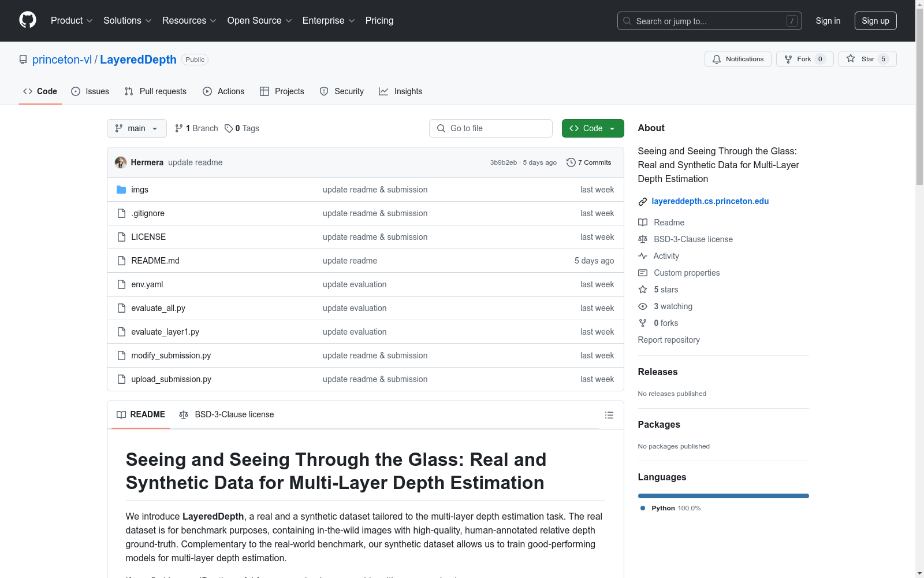This screenshot has height=578, width=924.
Task: Click the Sign up button
Action: (875, 21)
